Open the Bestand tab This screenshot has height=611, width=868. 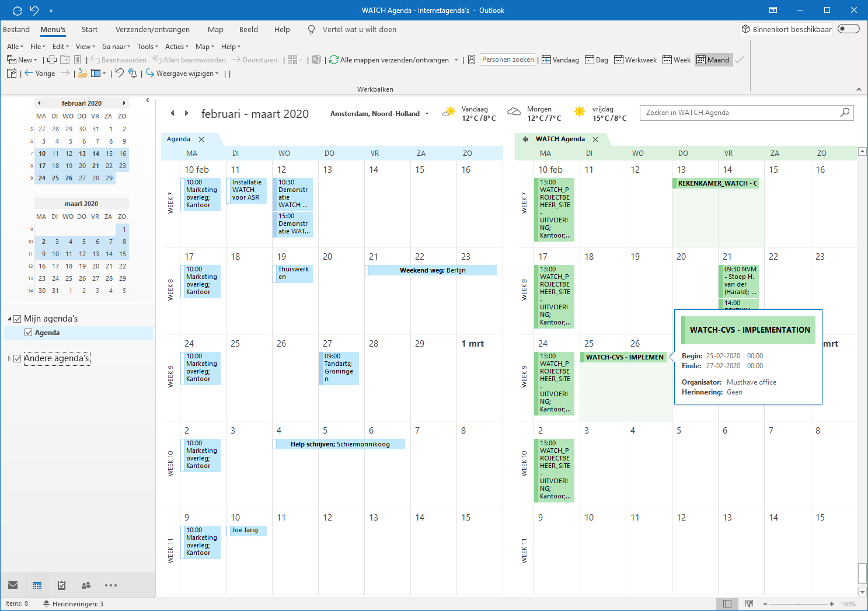[16, 29]
